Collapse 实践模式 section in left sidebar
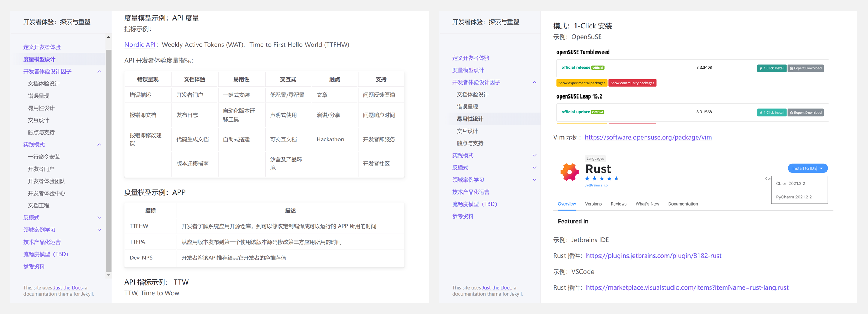The width and height of the screenshot is (868, 314). (99, 145)
